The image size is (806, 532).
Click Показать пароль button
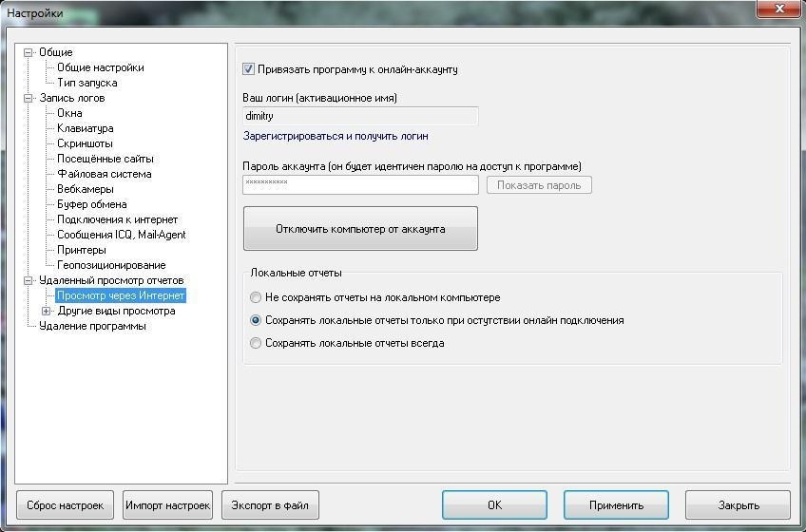click(539, 185)
